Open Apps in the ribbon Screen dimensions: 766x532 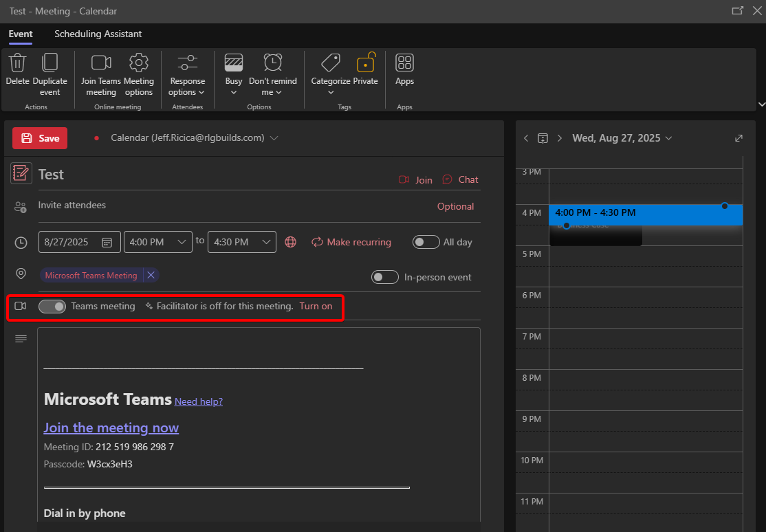click(x=404, y=70)
